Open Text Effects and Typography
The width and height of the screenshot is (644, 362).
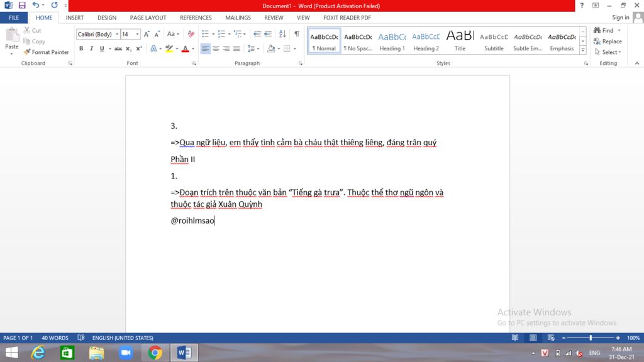tap(153, 48)
